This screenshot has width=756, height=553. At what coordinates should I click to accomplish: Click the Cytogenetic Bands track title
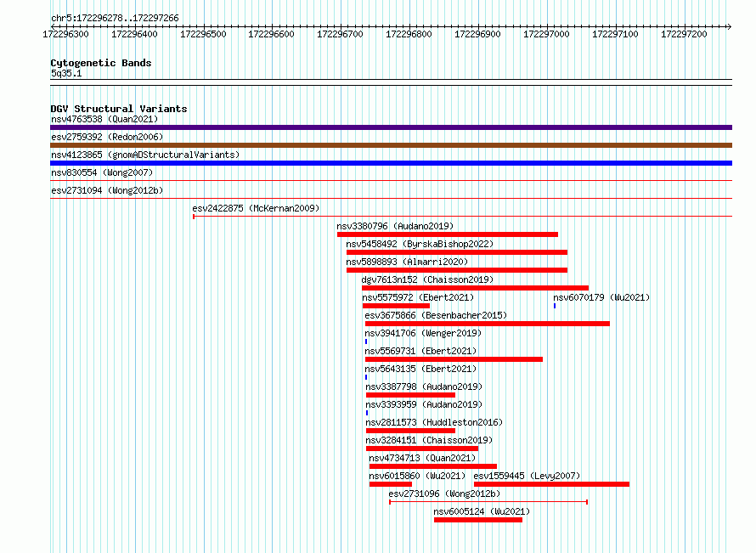coord(101,63)
